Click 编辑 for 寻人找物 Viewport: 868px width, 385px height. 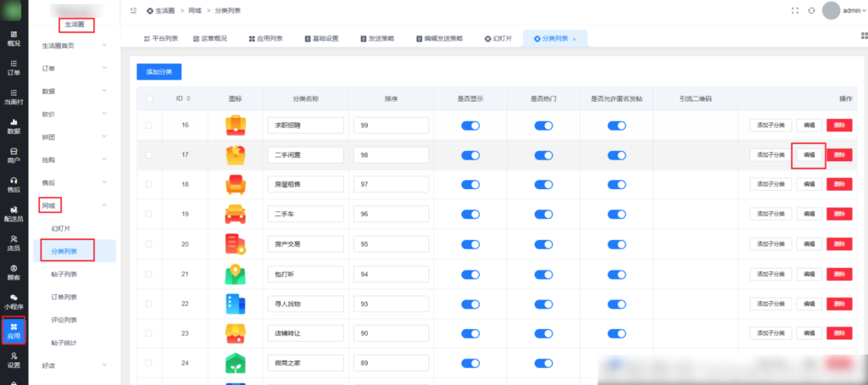click(x=810, y=304)
